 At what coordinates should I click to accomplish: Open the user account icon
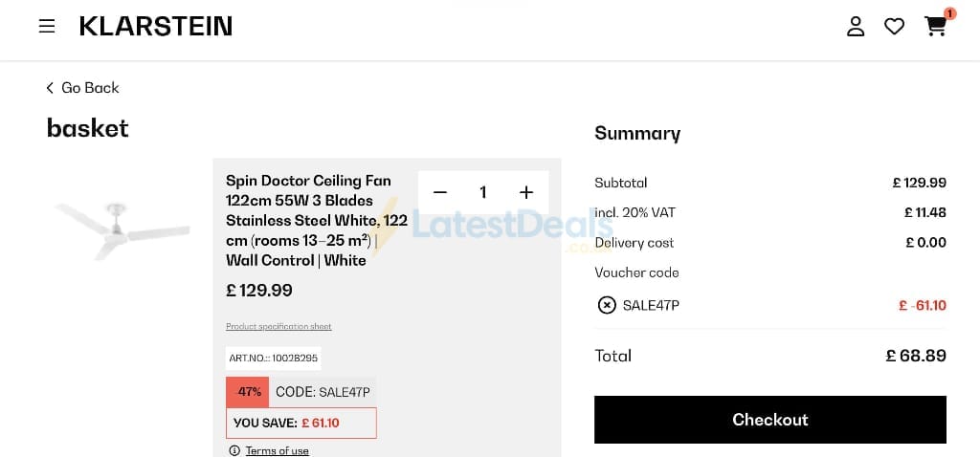click(855, 26)
